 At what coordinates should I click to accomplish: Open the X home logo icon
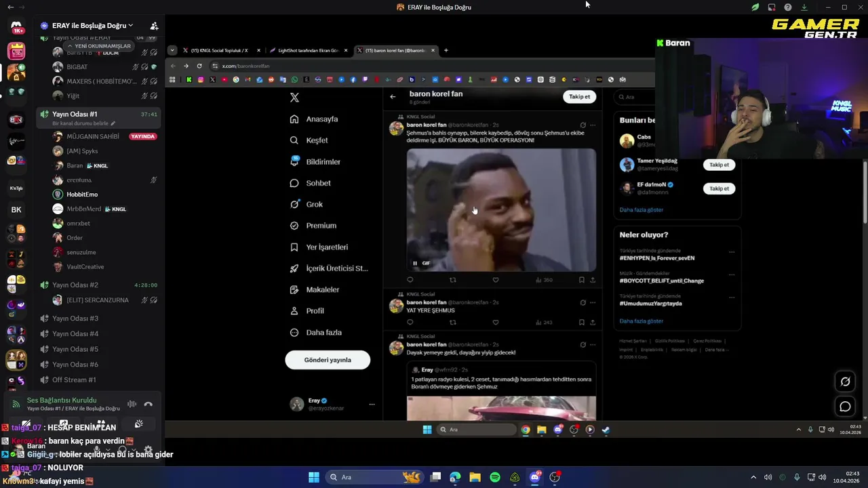pos(294,98)
